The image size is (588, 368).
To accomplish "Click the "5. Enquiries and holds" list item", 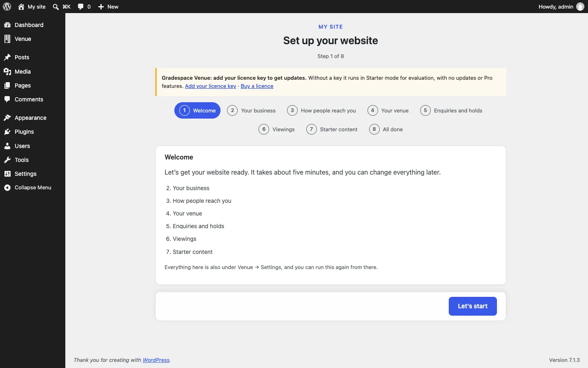I will [x=195, y=226].
